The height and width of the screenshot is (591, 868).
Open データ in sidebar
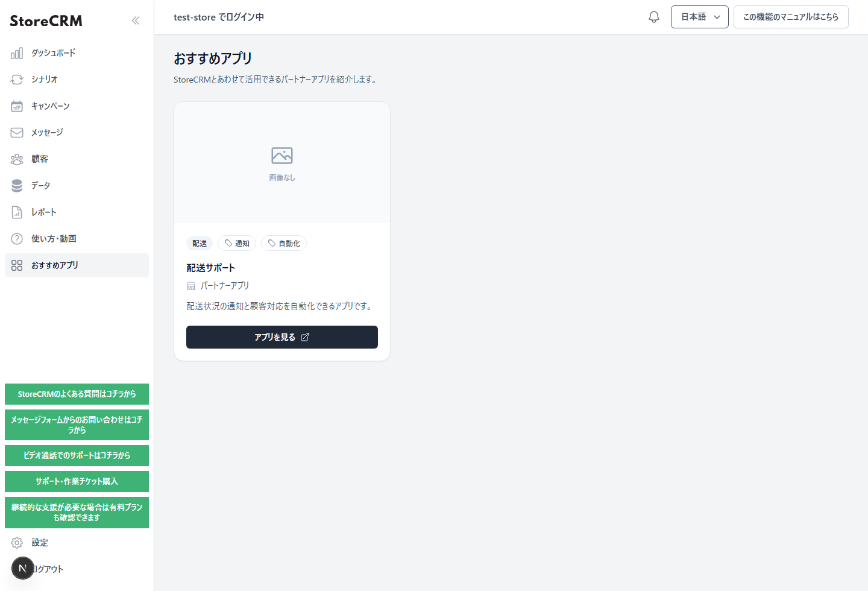[x=77, y=186]
